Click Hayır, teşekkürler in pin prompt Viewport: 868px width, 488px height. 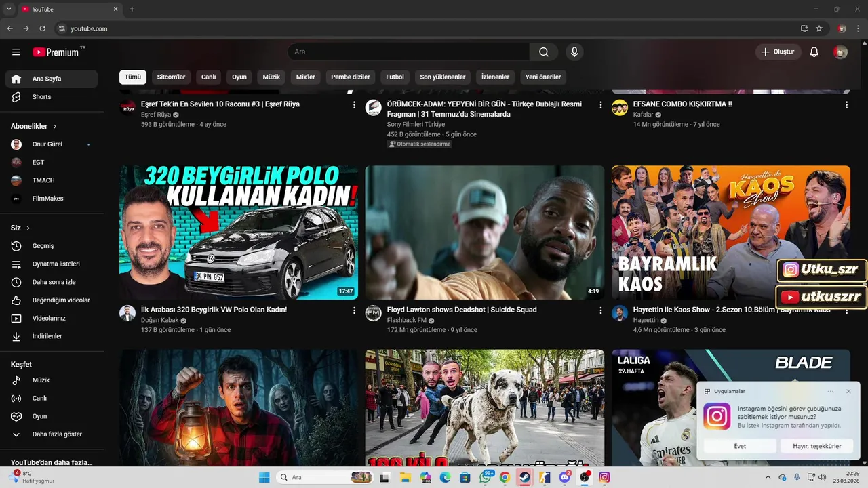click(817, 446)
